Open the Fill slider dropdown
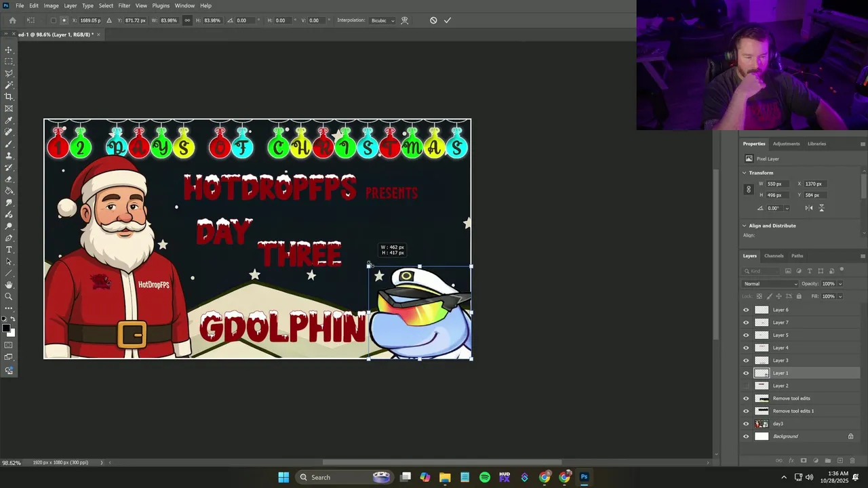 tap(840, 296)
